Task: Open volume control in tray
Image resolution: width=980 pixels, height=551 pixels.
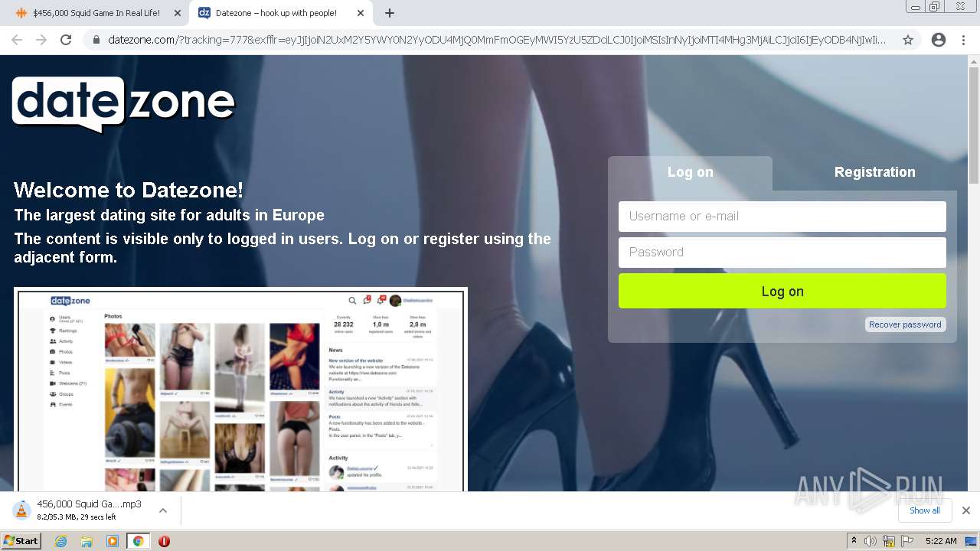Action: [871, 541]
